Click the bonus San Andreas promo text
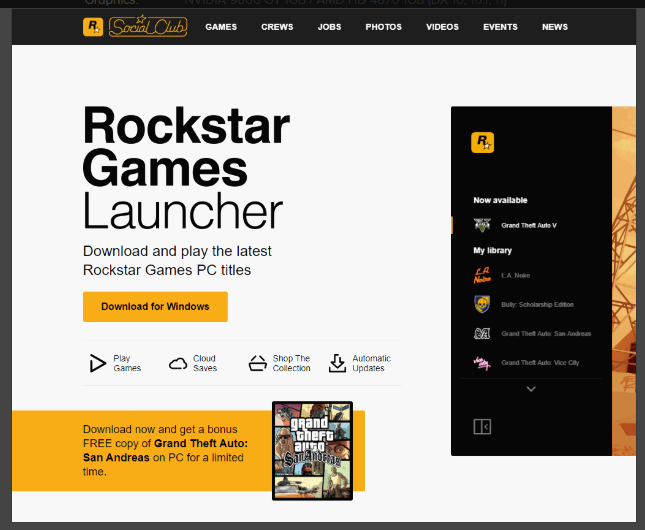 (165, 450)
